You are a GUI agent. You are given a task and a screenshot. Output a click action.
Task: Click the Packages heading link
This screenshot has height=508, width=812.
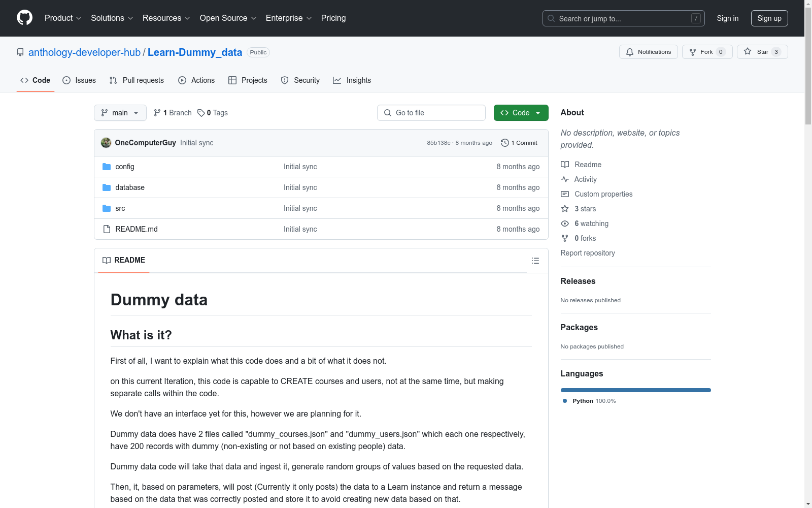pos(579,327)
